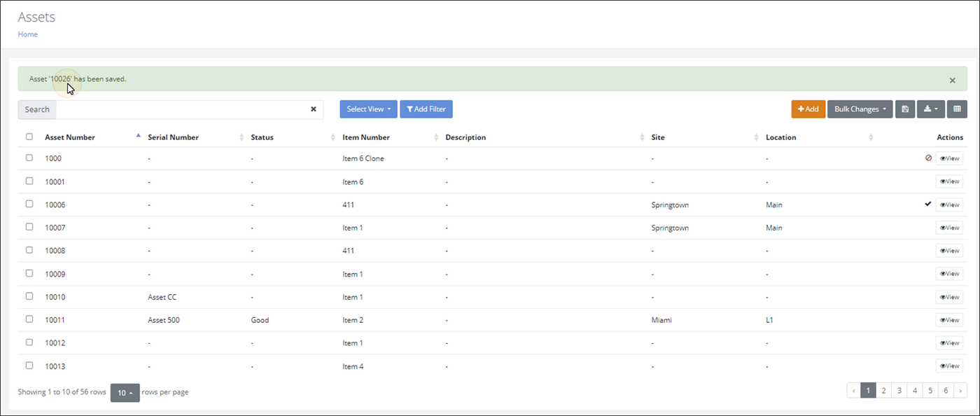
Task: Click item cell Item 2
Action: pyautogui.click(x=353, y=320)
